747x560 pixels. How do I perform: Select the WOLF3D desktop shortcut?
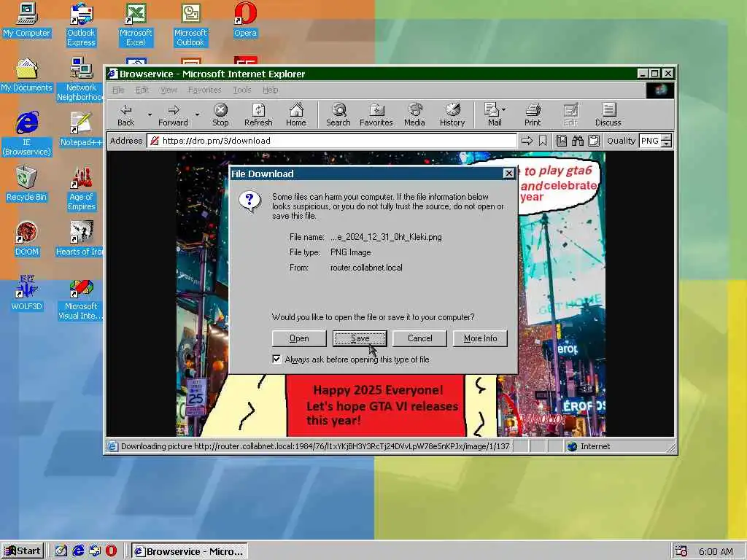click(27, 293)
